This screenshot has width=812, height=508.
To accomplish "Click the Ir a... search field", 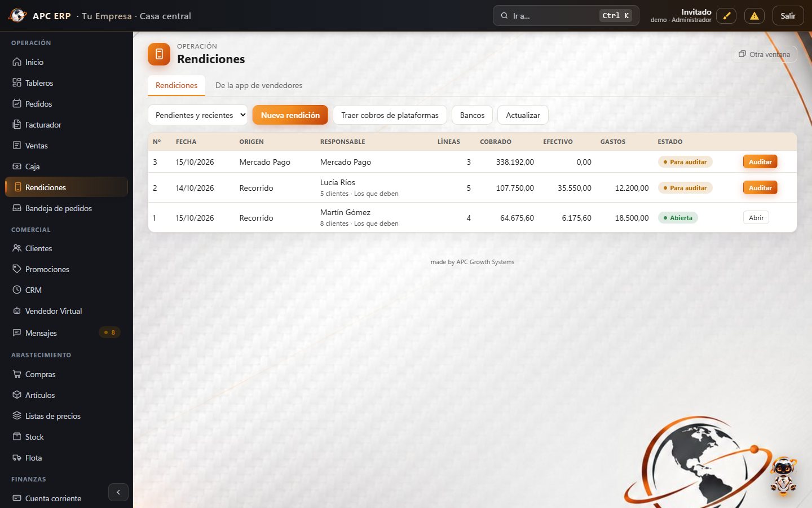I will [566, 16].
